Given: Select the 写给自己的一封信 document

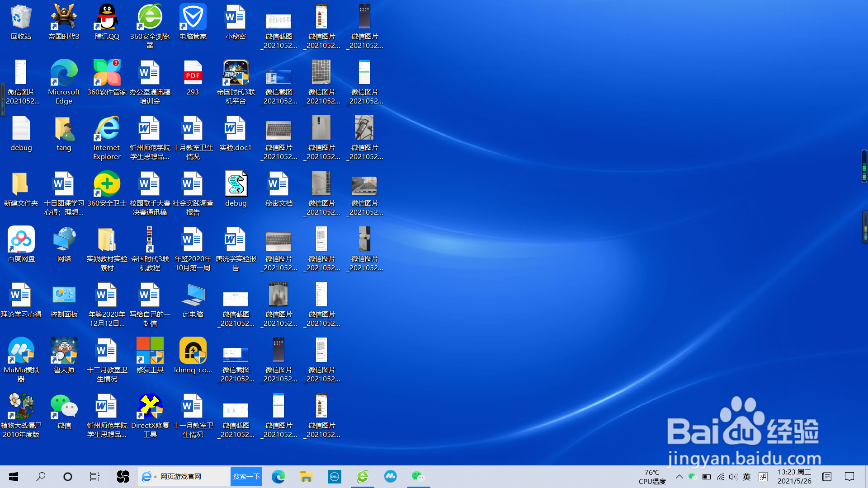Looking at the screenshot, I should [150, 304].
